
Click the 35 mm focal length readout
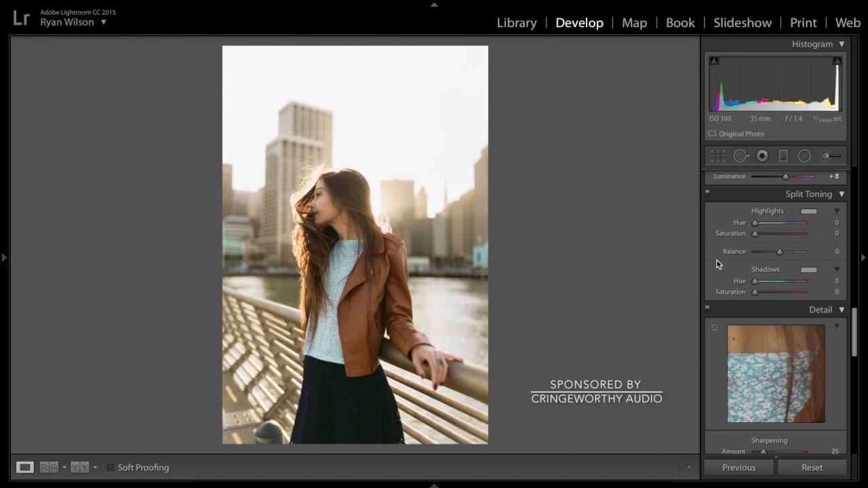[x=760, y=119]
